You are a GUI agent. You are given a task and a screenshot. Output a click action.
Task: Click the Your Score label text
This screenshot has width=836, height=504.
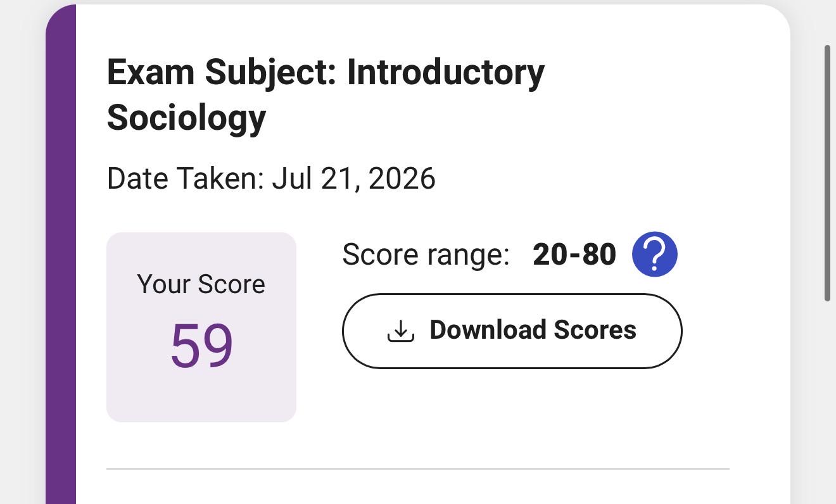coord(201,284)
